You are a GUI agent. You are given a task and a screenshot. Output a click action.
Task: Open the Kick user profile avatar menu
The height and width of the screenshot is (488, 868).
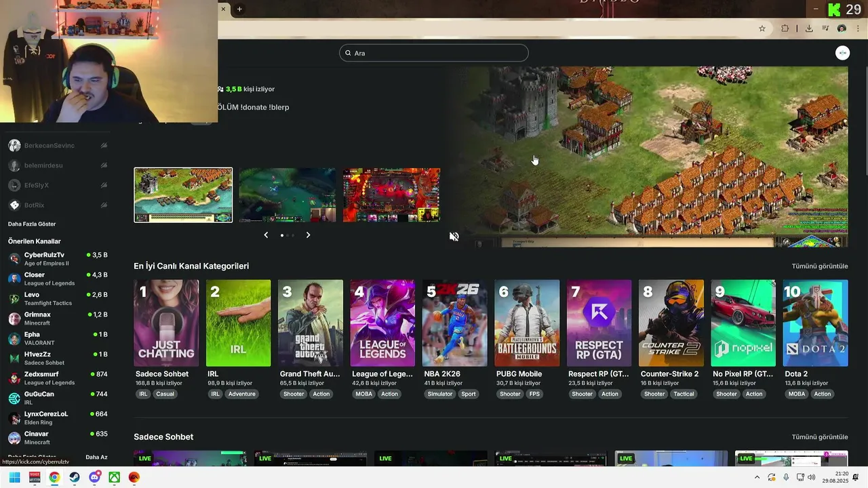[842, 53]
